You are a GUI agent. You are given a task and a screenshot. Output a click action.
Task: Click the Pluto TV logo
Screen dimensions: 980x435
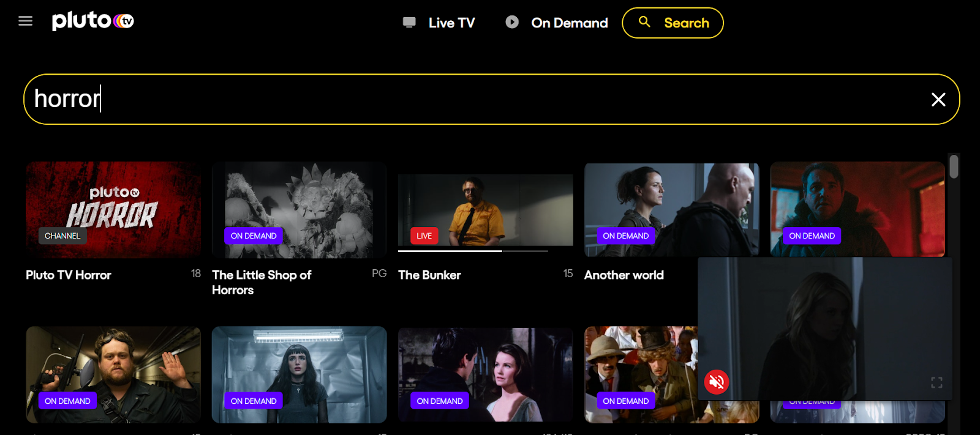(x=92, y=21)
